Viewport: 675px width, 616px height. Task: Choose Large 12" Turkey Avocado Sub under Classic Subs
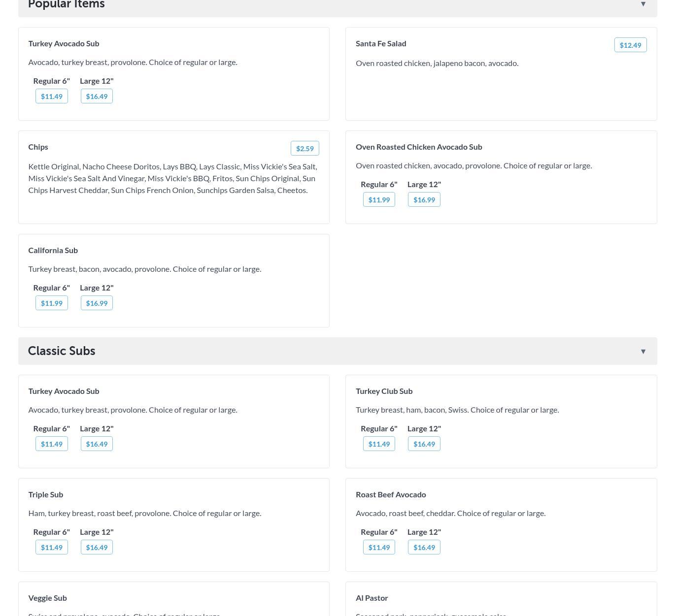(x=97, y=444)
